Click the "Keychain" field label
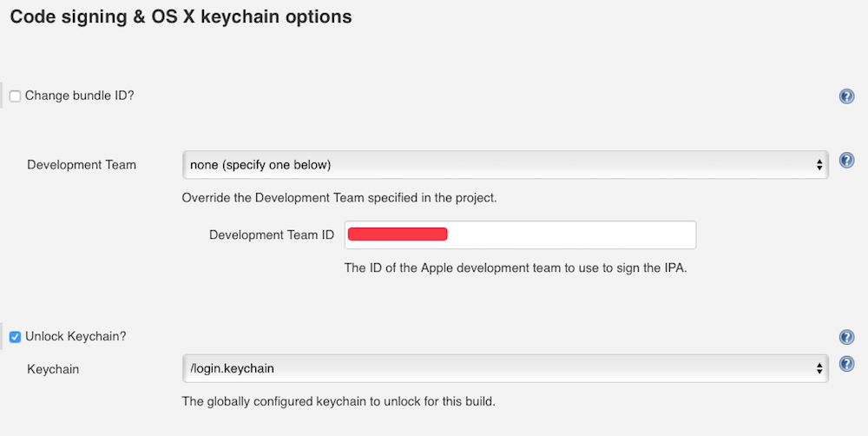868x436 pixels. [53, 369]
